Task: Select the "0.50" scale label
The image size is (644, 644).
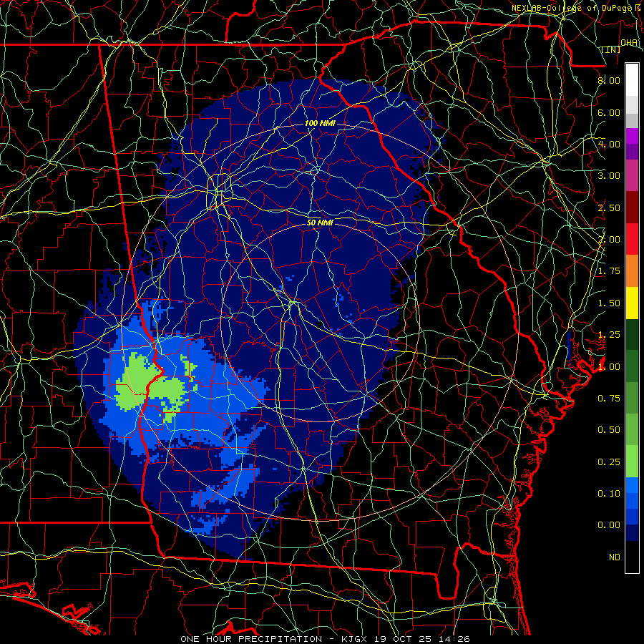Action: click(x=609, y=430)
